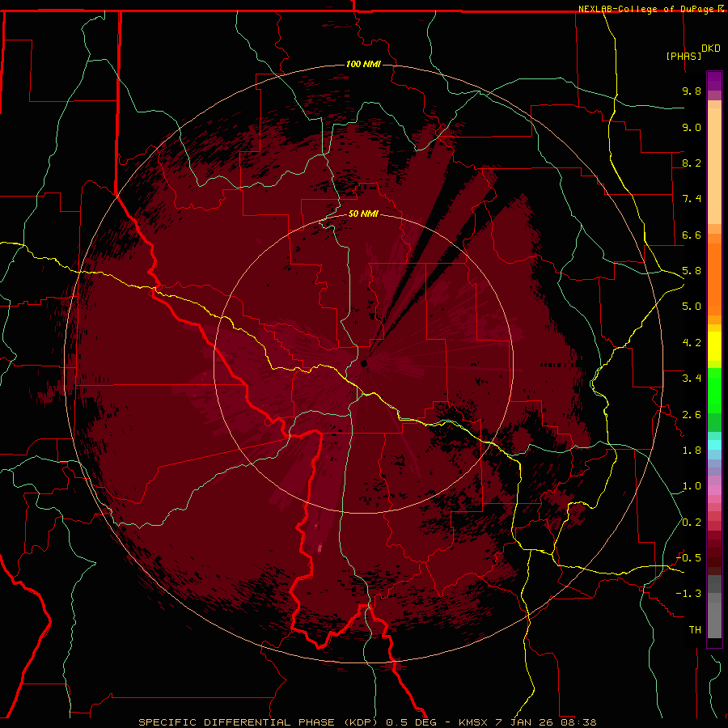728x728 pixels.
Task: Click the TH threshold label in legend
Action: pyautogui.click(x=695, y=630)
